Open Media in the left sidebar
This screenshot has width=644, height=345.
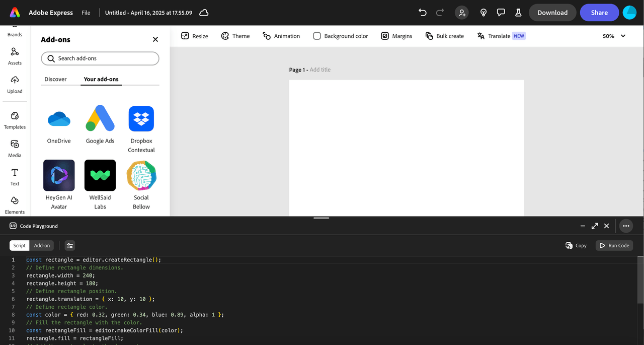(x=15, y=149)
